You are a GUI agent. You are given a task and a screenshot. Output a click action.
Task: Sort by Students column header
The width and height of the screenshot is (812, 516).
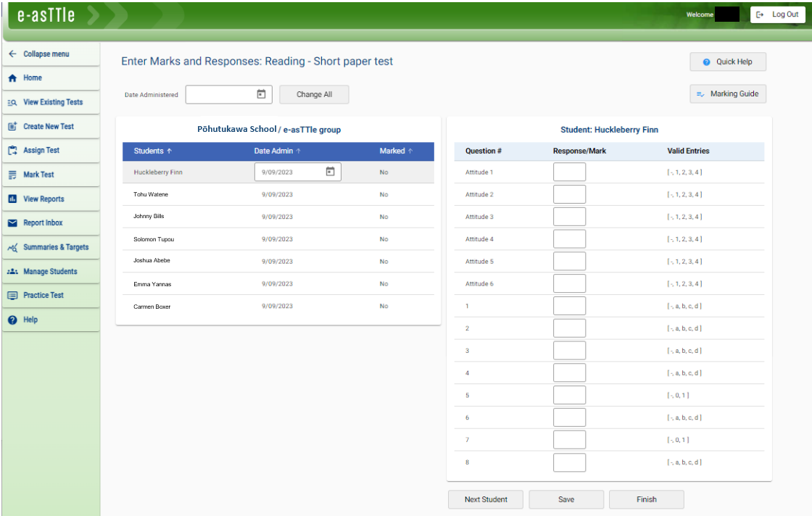[x=152, y=151]
